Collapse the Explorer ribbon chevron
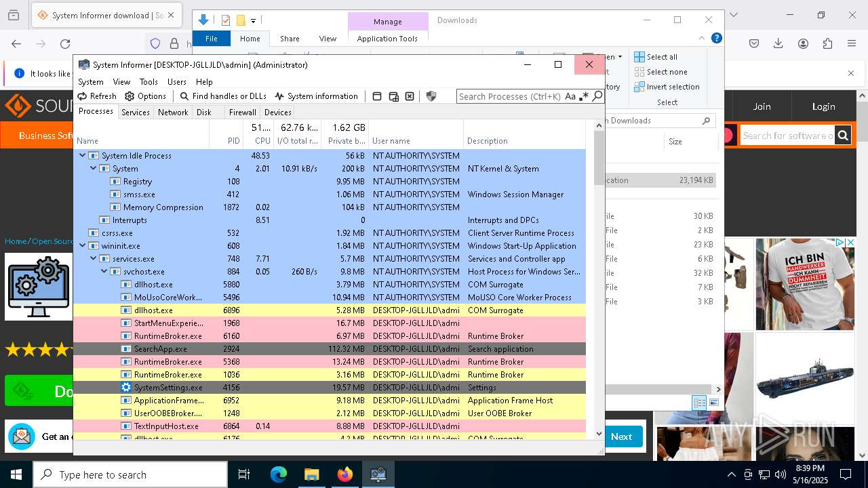 coord(702,38)
